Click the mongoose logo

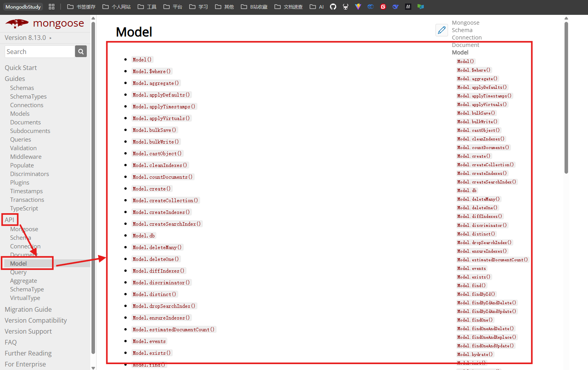[45, 23]
